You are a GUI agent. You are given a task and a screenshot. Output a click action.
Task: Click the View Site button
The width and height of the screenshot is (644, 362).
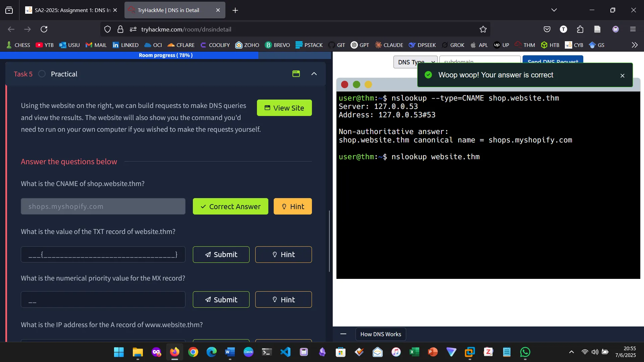(284, 108)
